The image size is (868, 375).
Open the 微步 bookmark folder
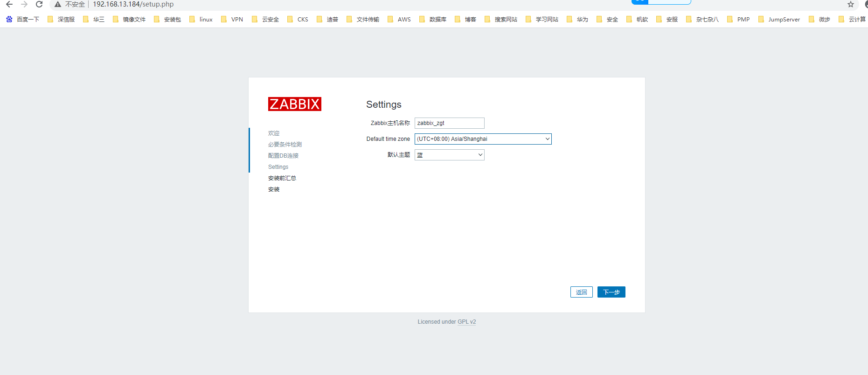[819, 19]
